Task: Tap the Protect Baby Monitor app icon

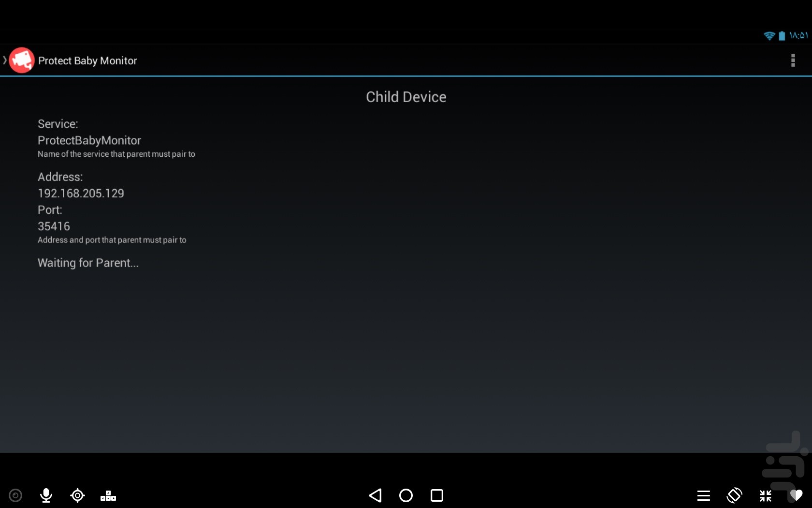Action: pyautogui.click(x=22, y=60)
